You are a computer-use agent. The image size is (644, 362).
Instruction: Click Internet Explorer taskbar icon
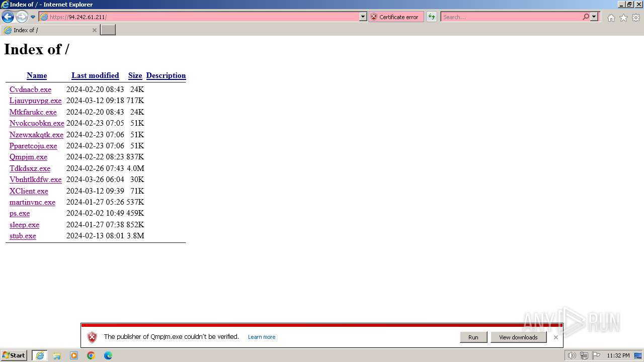(x=40, y=355)
